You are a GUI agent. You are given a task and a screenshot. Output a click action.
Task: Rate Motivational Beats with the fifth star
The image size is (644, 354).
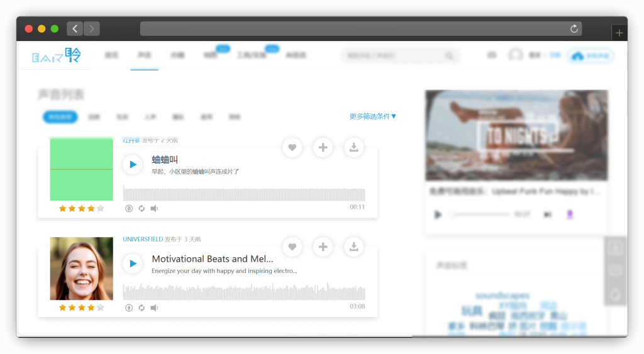point(101,307)
